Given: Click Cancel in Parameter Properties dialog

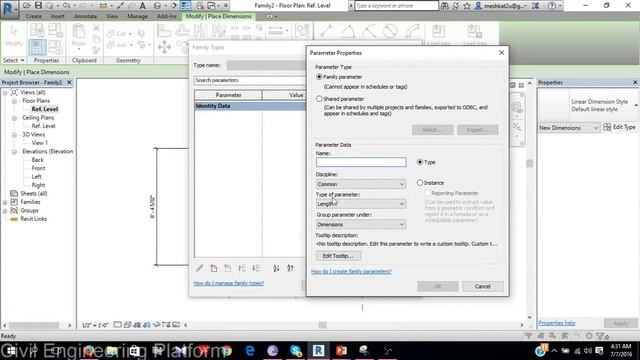Looking at the screenshot, I should (482, 286).
